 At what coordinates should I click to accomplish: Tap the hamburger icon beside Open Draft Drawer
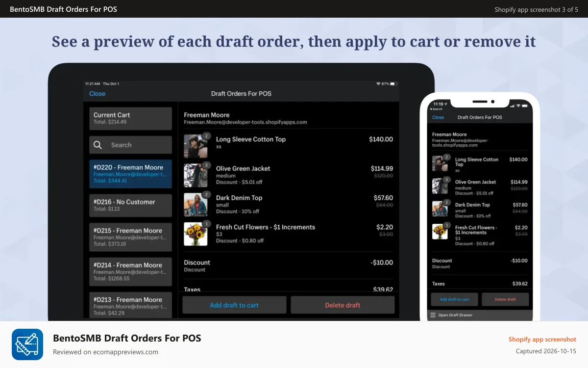pos(433,315)
